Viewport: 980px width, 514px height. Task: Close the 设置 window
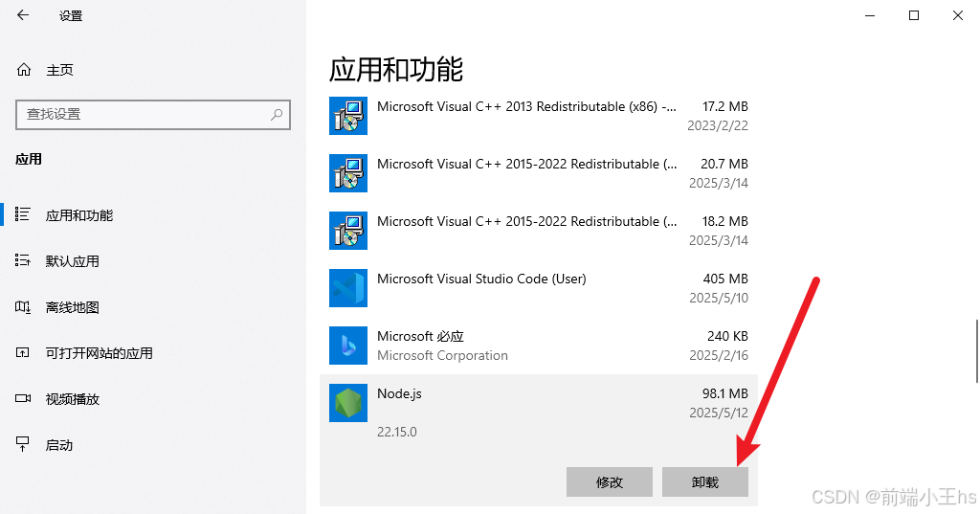coord(957,15)
